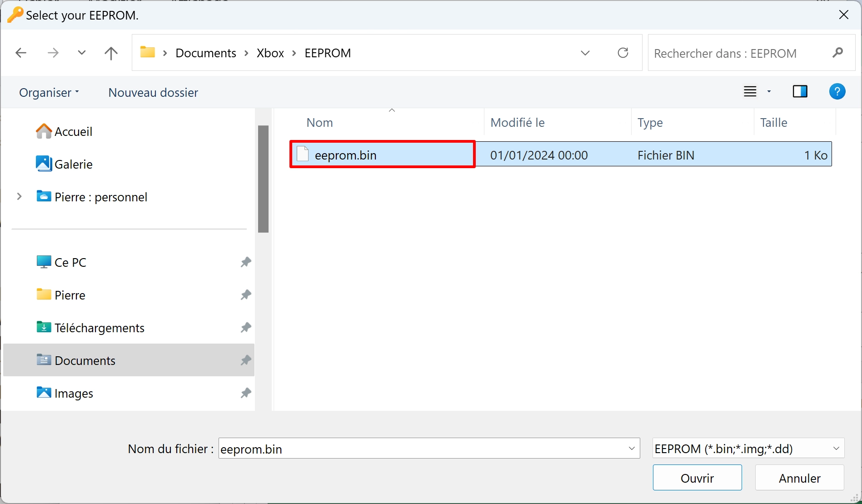Open the EEPROM file type filter dropdown
Image resolution: width=862 pixels, height=504 pixels.
pyautogui.click(x=748, y=449)
